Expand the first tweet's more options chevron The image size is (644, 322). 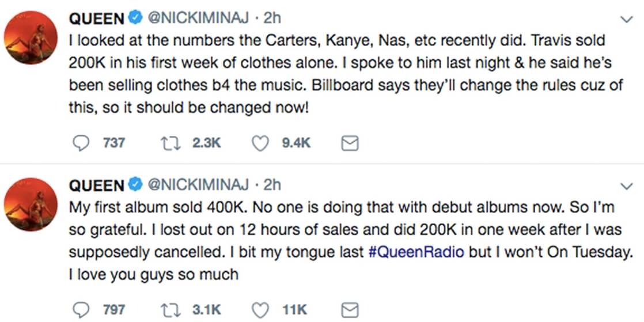(626, 20)
